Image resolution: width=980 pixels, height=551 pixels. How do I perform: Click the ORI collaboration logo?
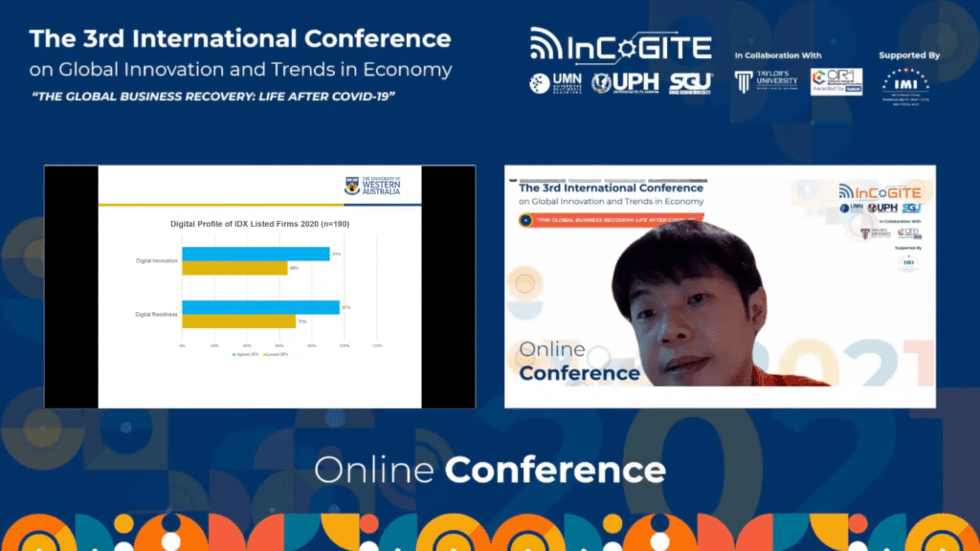point(835,81)
